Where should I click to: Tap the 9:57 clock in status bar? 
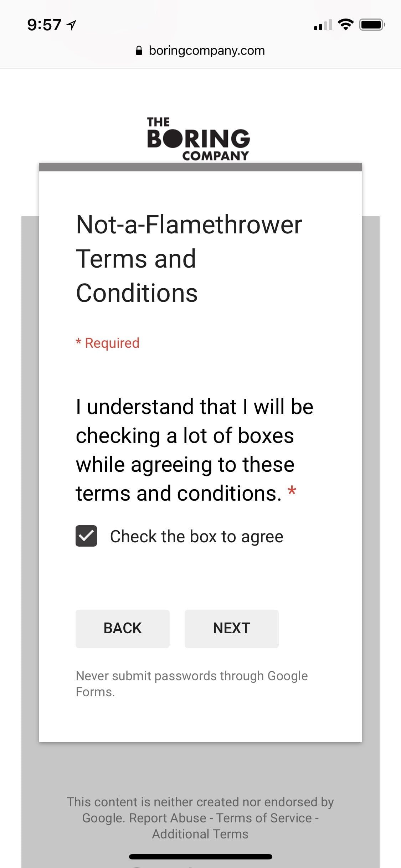(x=44, y=25)
